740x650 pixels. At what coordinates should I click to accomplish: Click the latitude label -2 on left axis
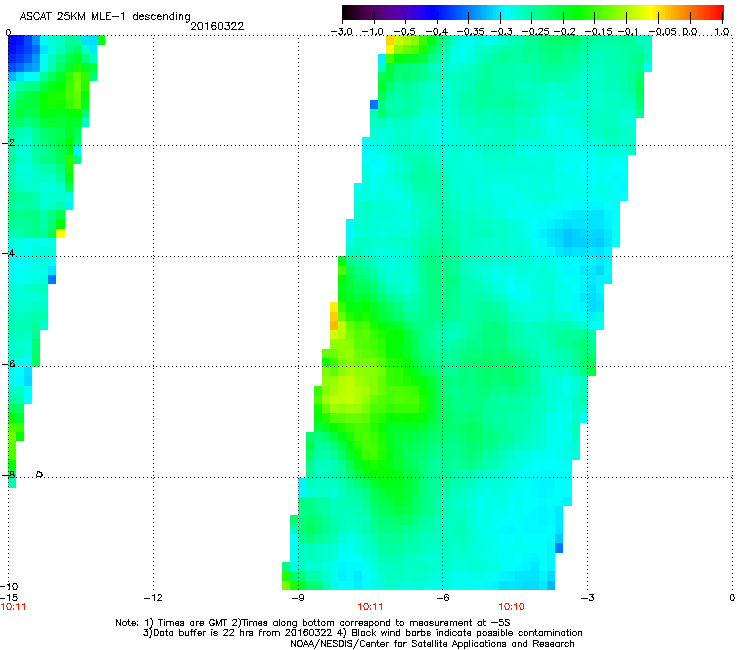pos(10,143)
